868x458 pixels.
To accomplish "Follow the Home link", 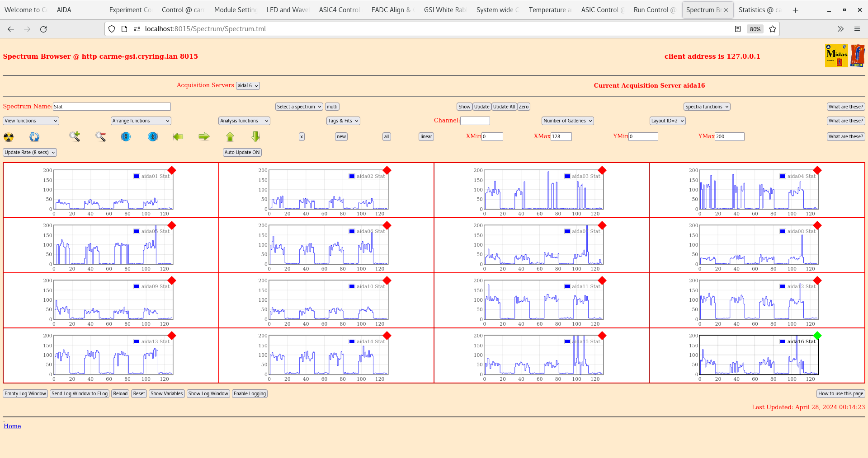I will click(x=12, y=426).
